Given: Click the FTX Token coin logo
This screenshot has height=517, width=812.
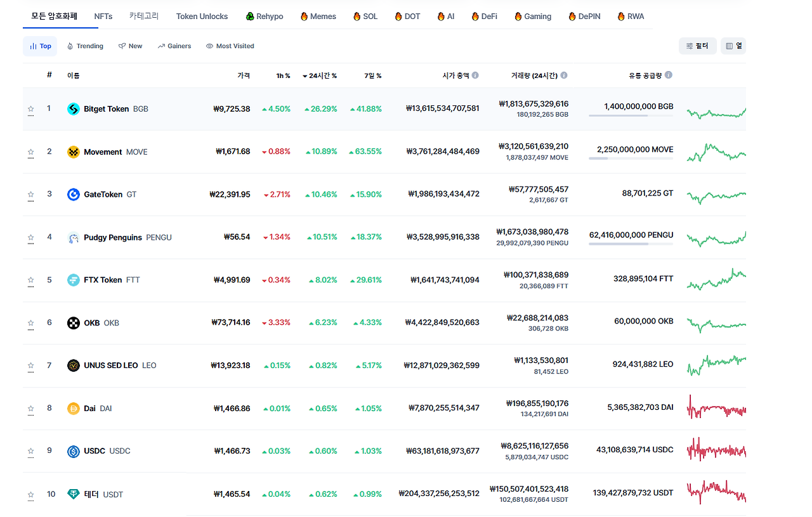Looking at the screenshot, I should pyautogui.click(x=74, y=280).
